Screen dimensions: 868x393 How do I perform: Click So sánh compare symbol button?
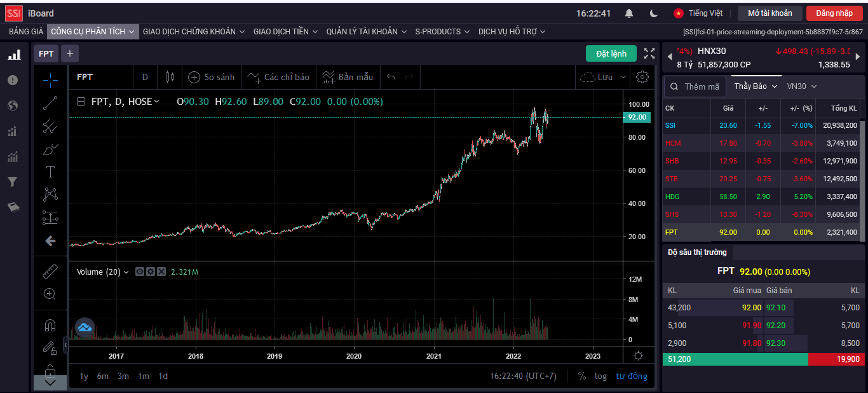pos(212,77)
